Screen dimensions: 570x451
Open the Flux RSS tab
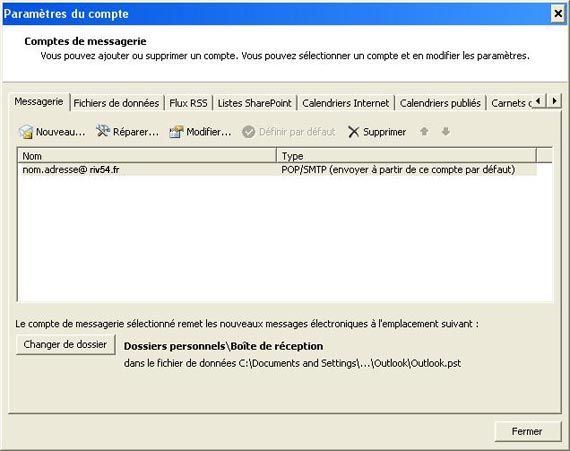[188, 103]
